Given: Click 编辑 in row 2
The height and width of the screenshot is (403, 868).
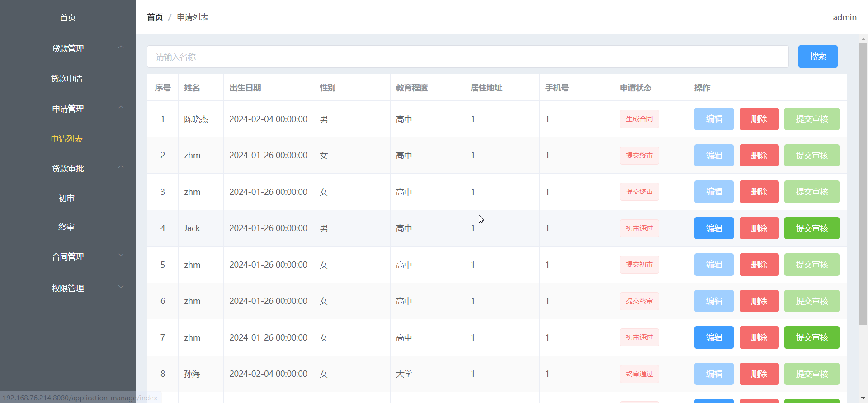Looking at the screenshot, I should pos(714,156).
